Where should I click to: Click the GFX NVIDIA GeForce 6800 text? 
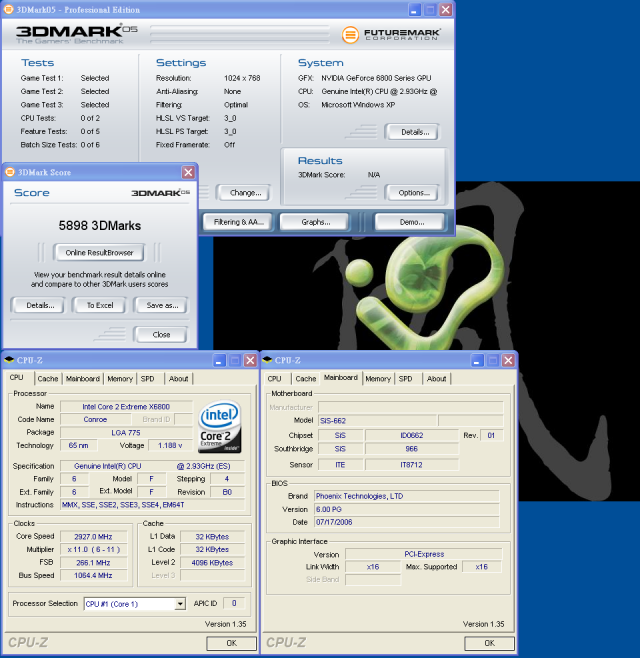point(376,78)
